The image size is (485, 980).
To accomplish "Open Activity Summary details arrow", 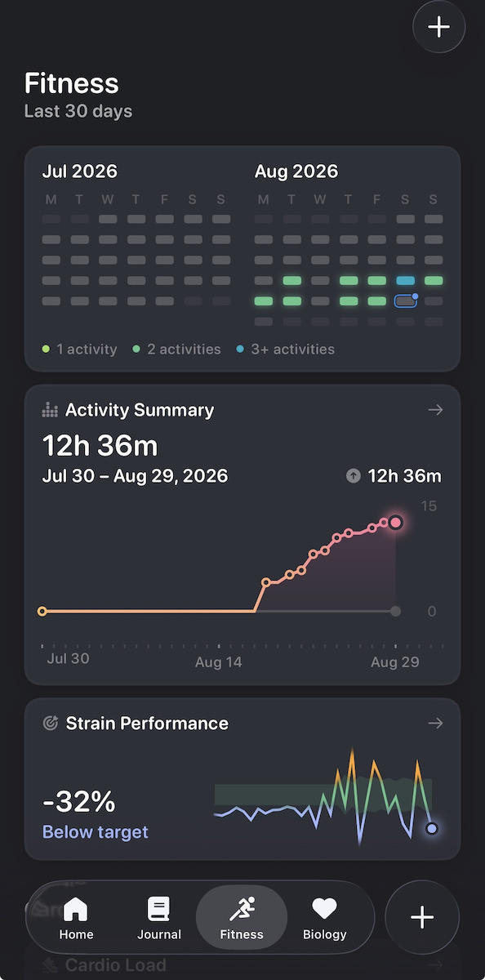I will click(435, 410).
